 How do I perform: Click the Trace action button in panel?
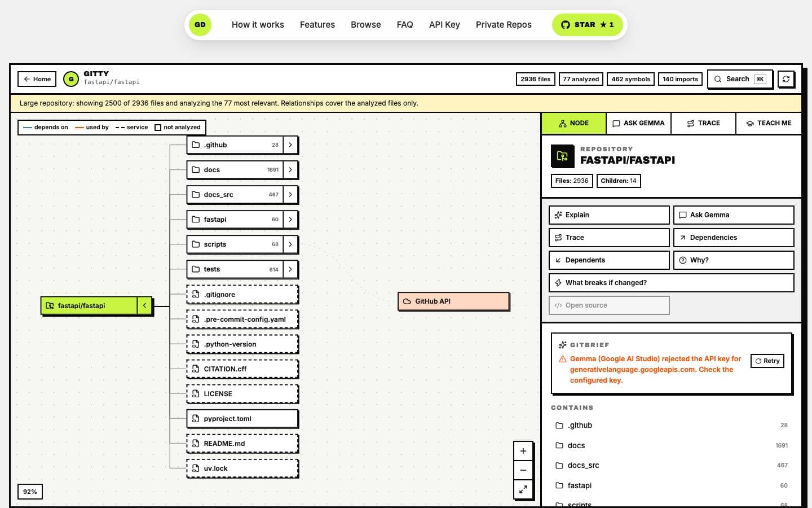coord(609,238)
